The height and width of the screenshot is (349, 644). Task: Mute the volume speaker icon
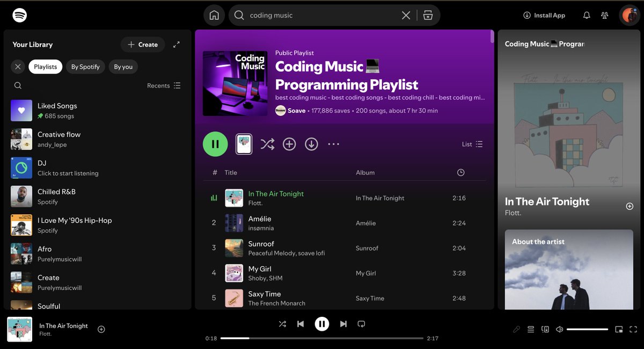point(560,329)
